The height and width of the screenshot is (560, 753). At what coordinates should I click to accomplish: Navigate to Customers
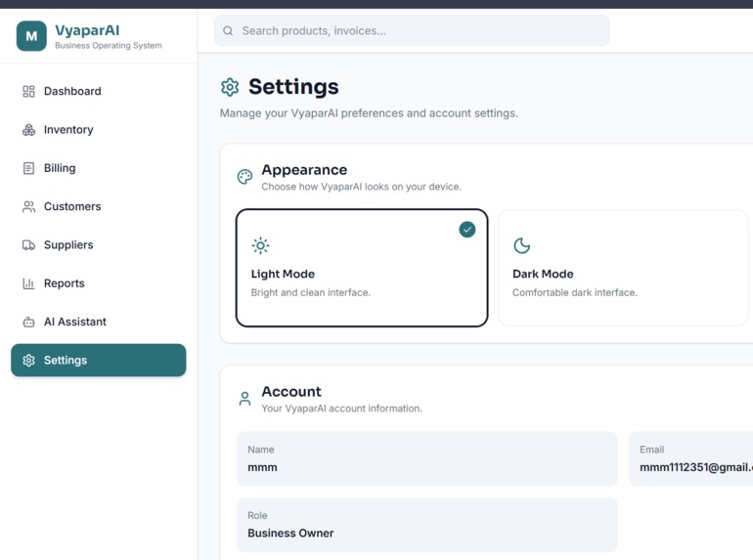99,206
